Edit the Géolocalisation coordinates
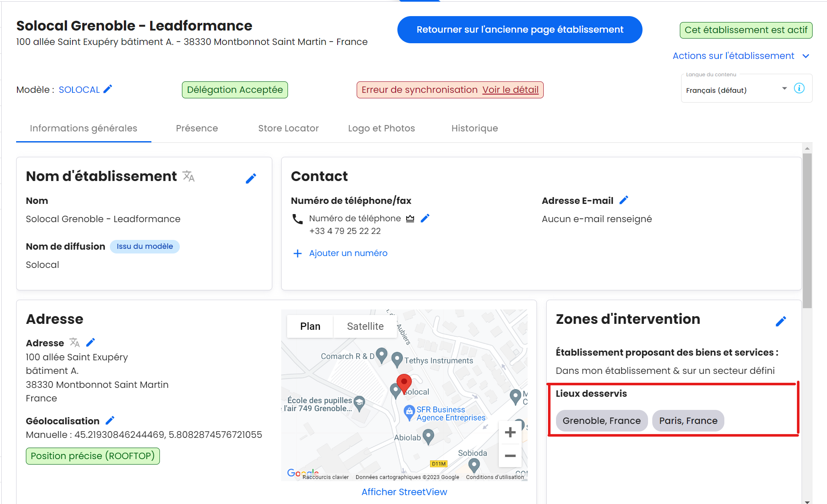 point(110,420)
